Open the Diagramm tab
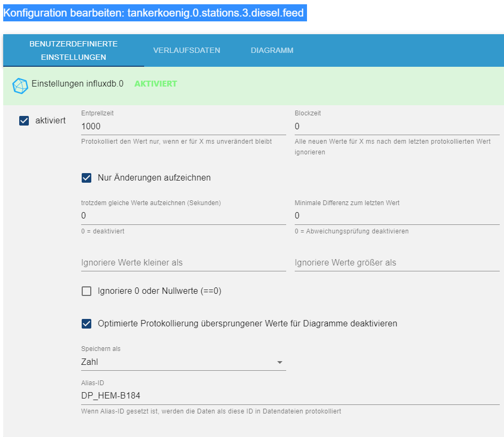 click(272, 50)
